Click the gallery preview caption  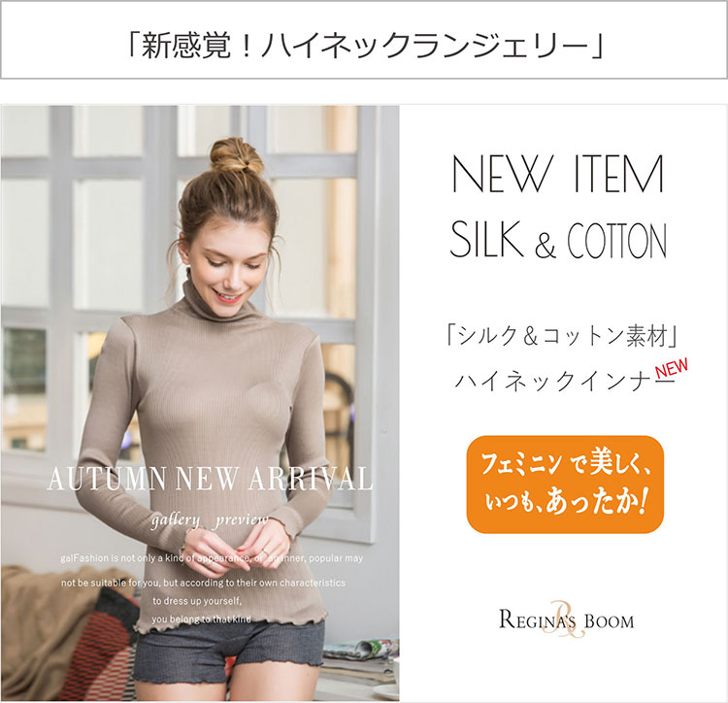pos(210,520)
